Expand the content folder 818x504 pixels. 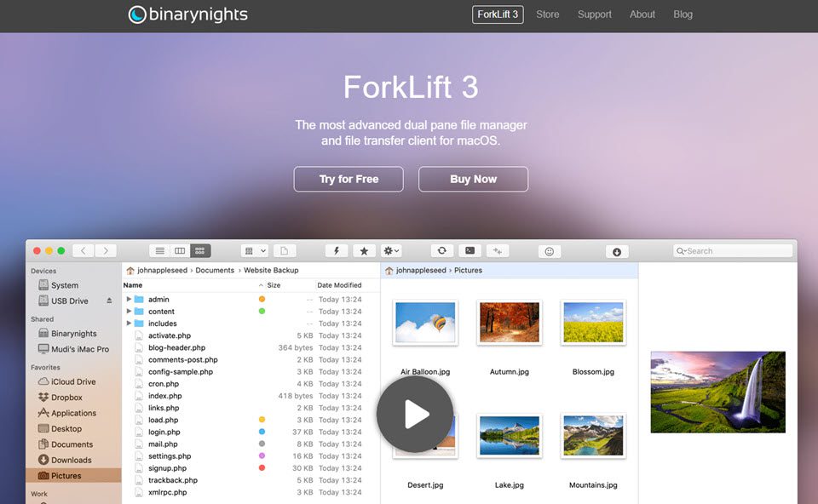click(x=129, y=312)
